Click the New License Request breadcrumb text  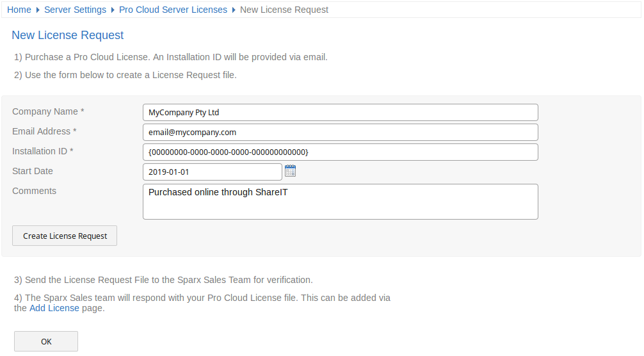[x=284, y=10]
